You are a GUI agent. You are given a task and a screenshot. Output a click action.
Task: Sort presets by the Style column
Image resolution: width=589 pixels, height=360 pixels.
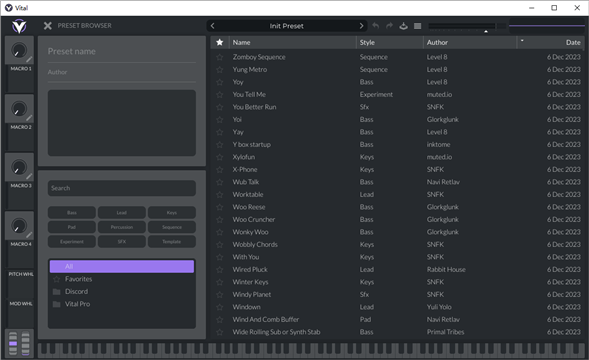point(390,42)
